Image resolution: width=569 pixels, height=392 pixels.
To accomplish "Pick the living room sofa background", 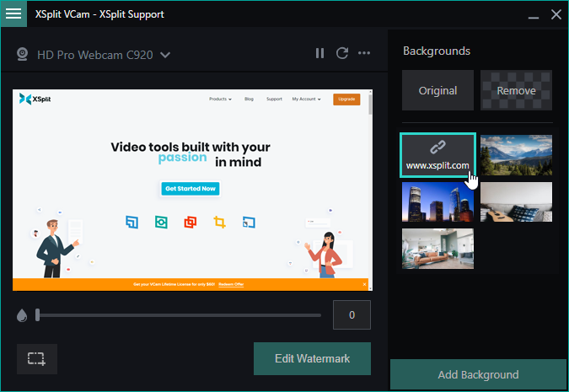I will 437,249.
